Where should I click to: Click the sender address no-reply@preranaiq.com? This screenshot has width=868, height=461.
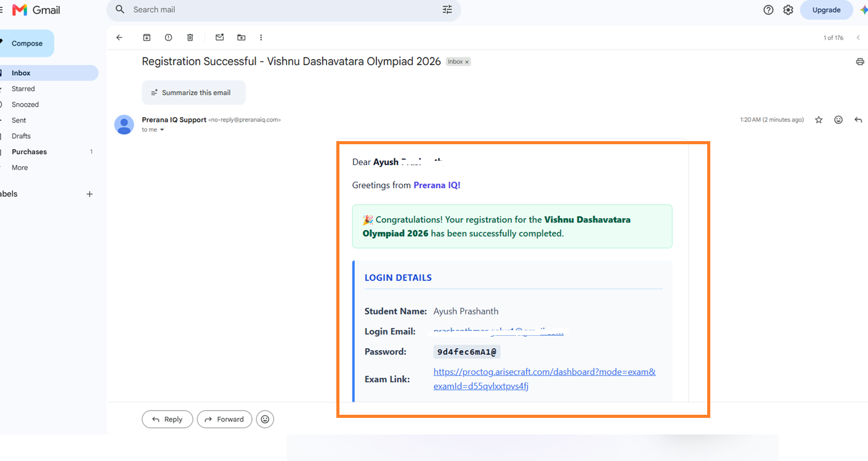[x=245, y=120]
